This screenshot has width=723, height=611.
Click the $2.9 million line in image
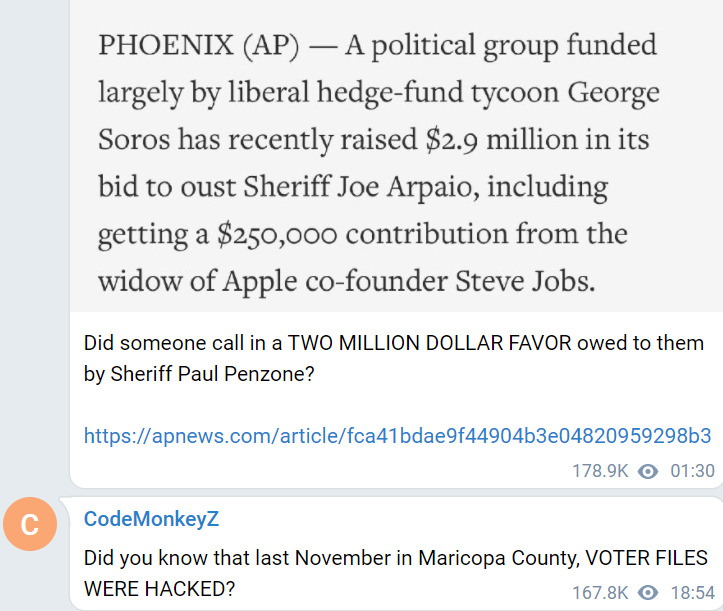(373, 139)
